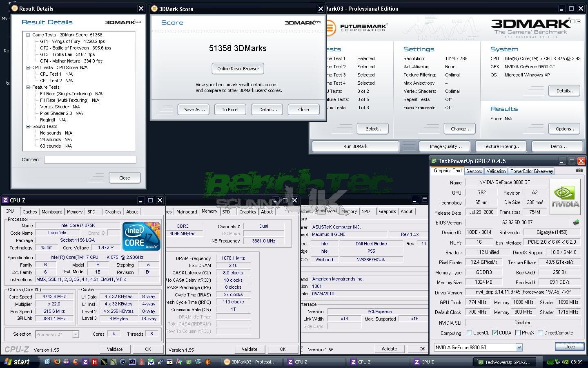
Task: Toggle the CUDA checkbox
Action: pyautogui.click(x=495, y=333)
